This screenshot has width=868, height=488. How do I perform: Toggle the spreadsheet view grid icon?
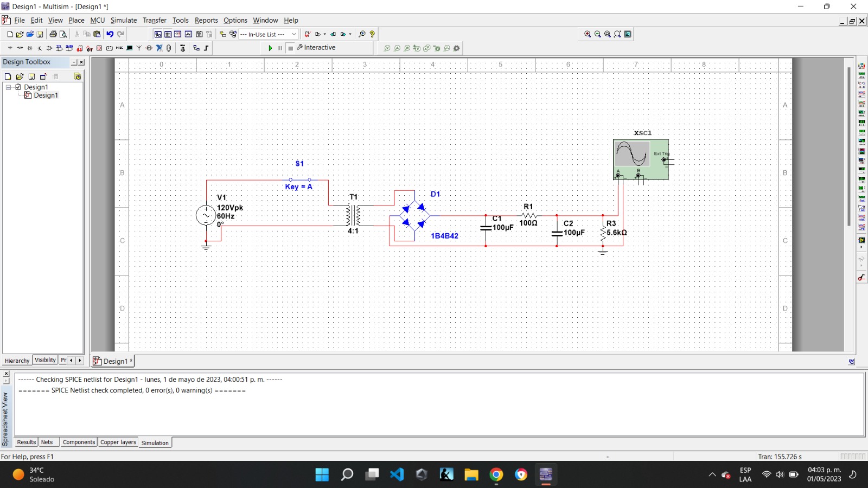168,34
